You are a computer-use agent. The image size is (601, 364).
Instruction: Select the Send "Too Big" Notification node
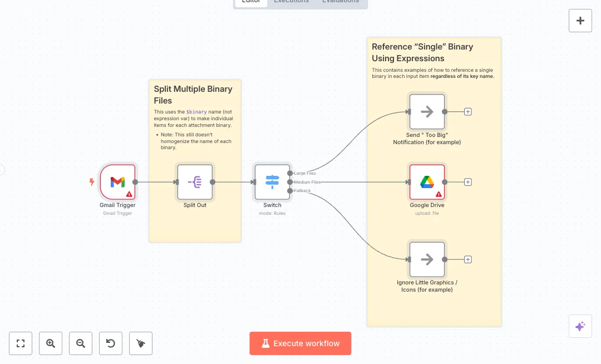pyautogui.click(x=427, y=111)
